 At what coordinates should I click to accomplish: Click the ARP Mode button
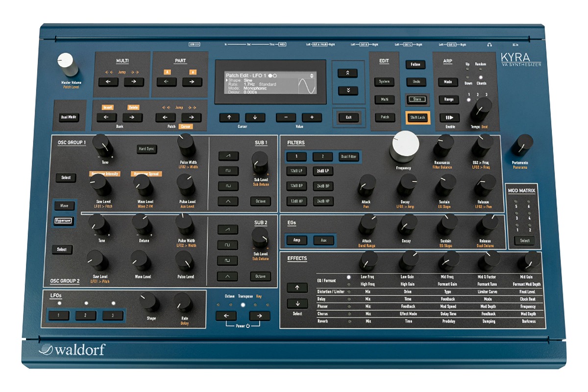449,82
